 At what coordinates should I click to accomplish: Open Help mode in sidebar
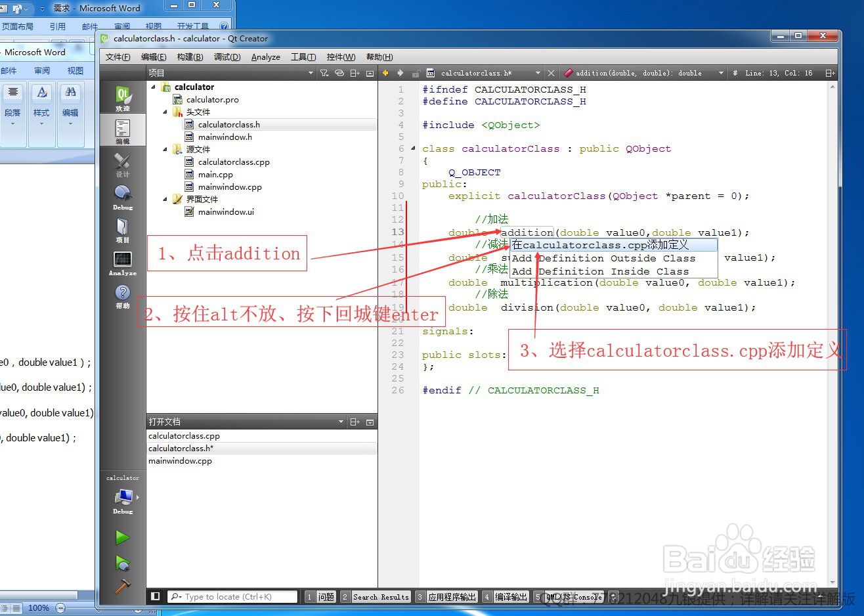pos(122,296)
